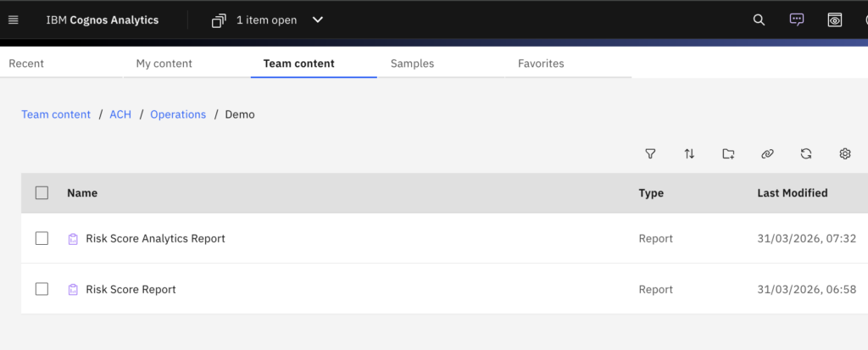Refresh the content list
Screen dimensions: 868x350
pyautogui.click(x=806, y=153)
